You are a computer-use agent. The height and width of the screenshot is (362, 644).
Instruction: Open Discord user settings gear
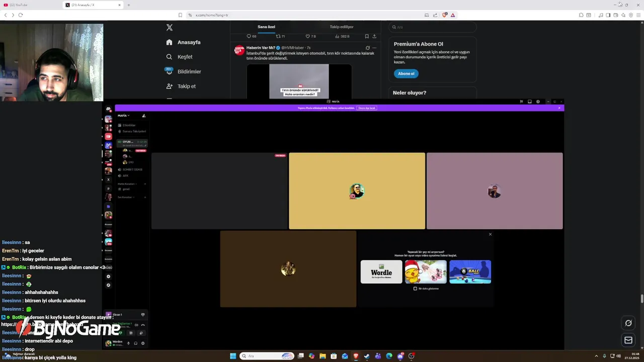pos(143,343)
